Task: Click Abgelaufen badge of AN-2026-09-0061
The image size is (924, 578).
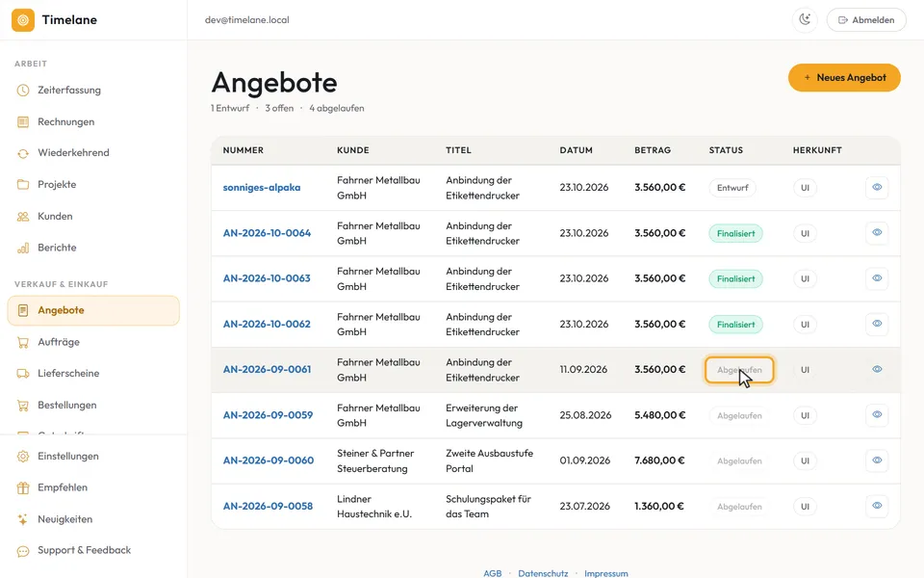Action: click(739, 370)
